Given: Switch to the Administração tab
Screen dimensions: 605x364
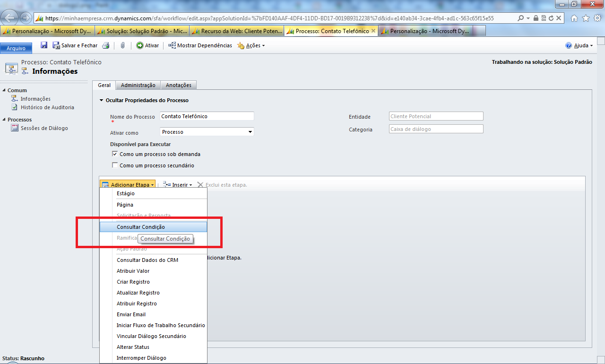Looking at the screenshot, I should pos(138,85).
